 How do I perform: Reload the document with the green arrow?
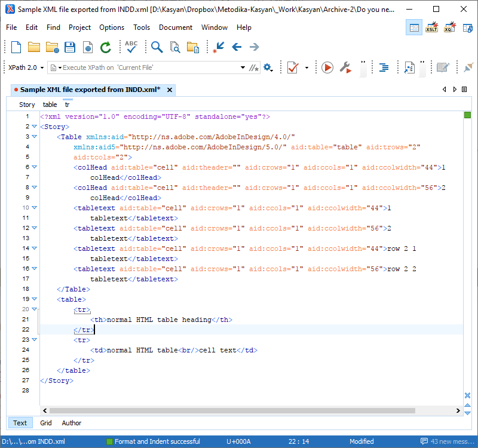[106, 47]
